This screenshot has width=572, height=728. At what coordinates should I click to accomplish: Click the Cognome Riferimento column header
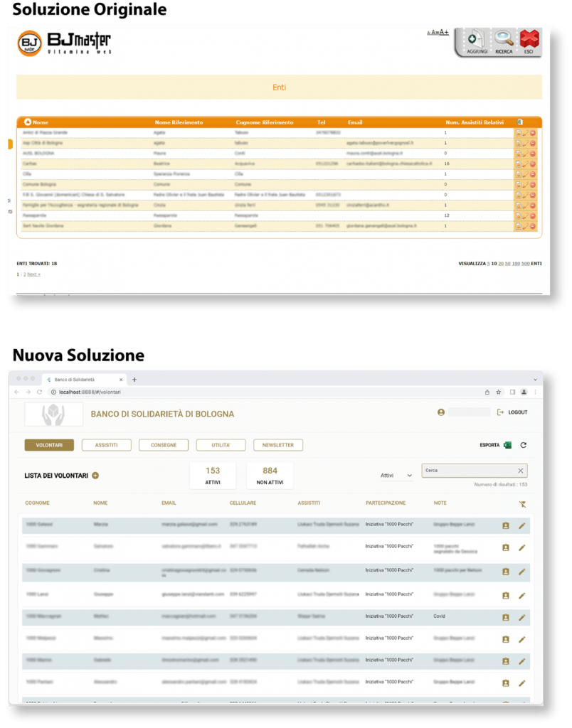(265, 122)
